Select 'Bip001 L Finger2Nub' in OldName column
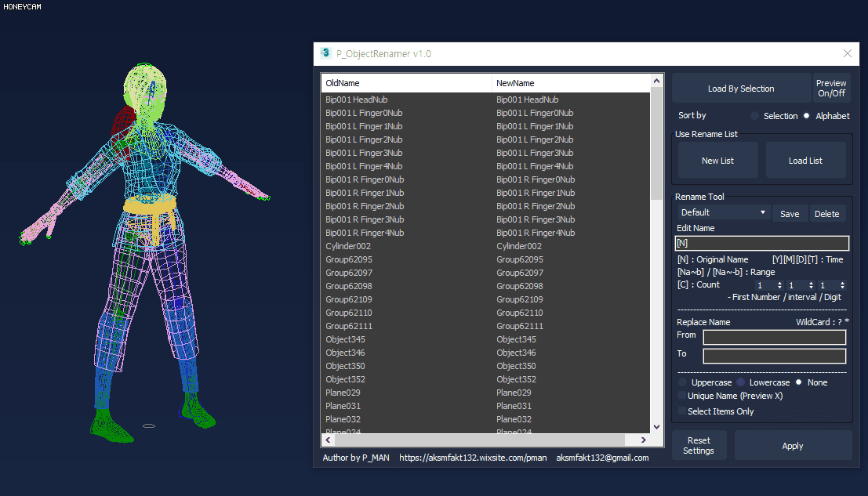868x496 pixels. (364, 139)
